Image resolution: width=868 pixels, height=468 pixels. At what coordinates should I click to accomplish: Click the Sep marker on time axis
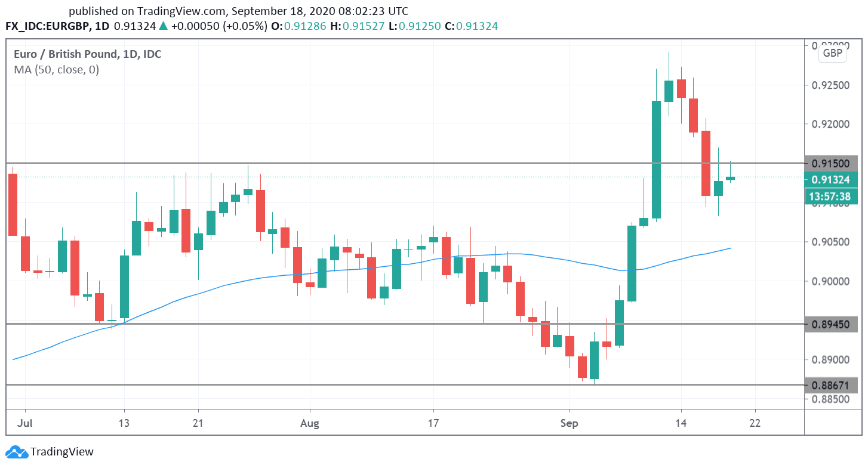[570, 424]
